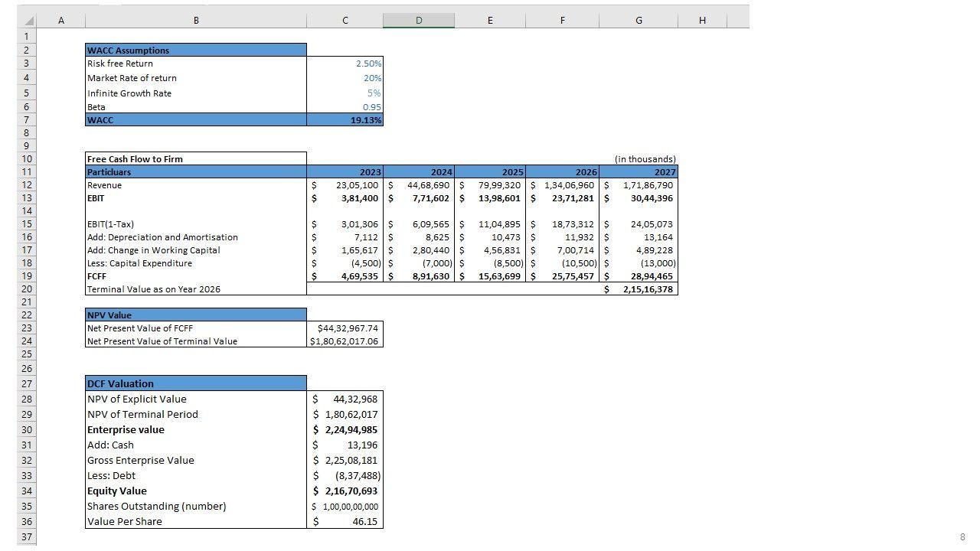This screenshot has height=551, width=980.
Task: Select the Infinite Growth Rate 5% cell
Action: [x=345, y=93]
